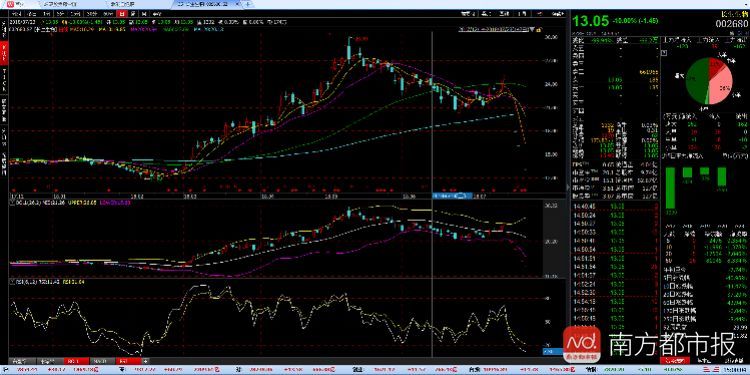
Task: Click the blue date label under the crosshair
Action: point(452,196)
